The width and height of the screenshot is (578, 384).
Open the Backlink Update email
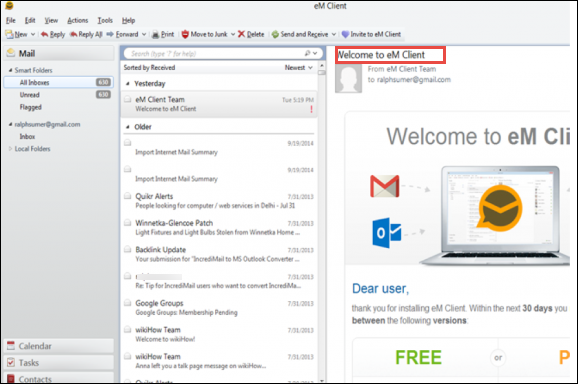tap(219, 254)
